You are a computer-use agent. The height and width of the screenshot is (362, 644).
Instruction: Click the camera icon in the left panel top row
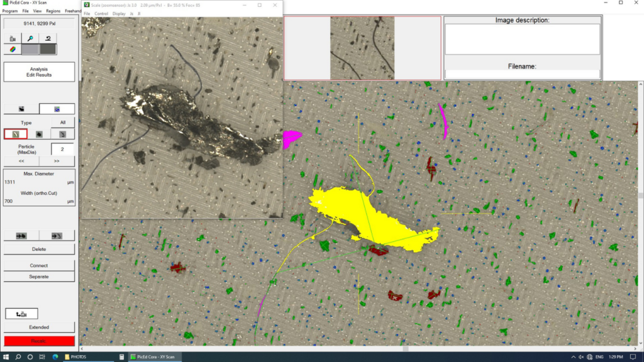click(x=13, y=38)
